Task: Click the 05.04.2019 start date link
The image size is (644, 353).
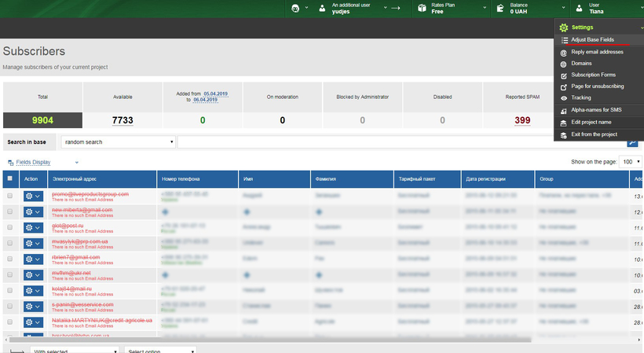Action: 216,94
